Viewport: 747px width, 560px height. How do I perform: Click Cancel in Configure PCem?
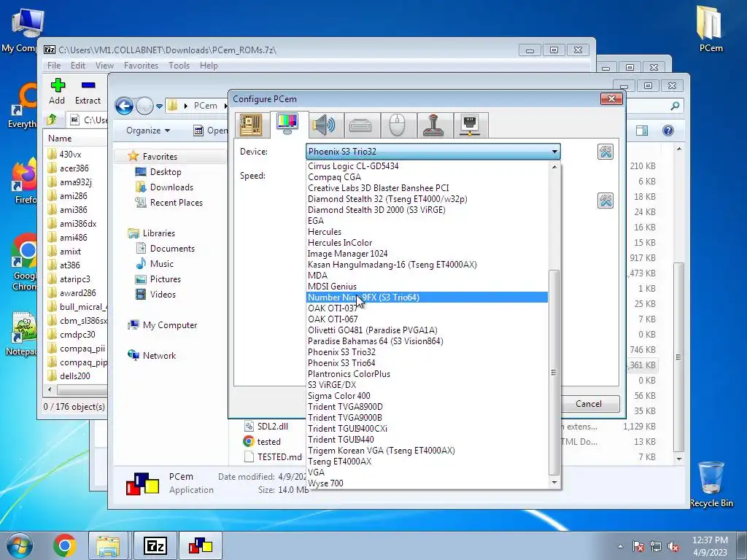point(589,404)
